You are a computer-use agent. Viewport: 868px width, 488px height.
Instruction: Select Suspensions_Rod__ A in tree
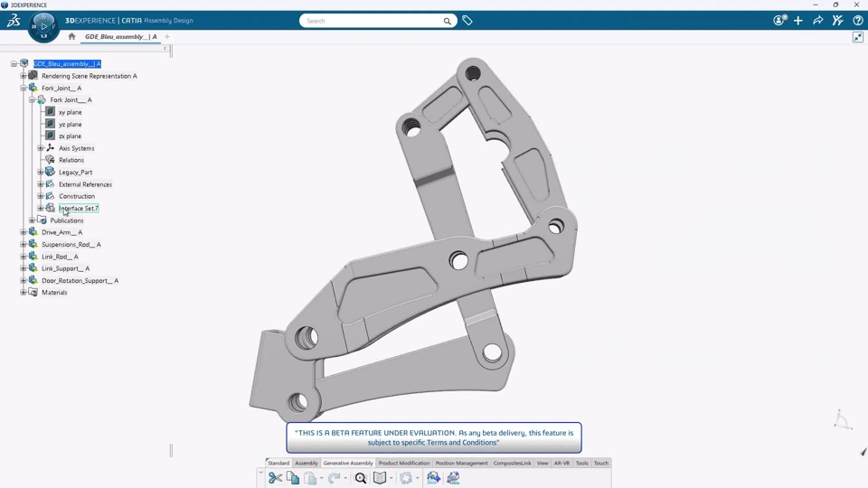71,245
